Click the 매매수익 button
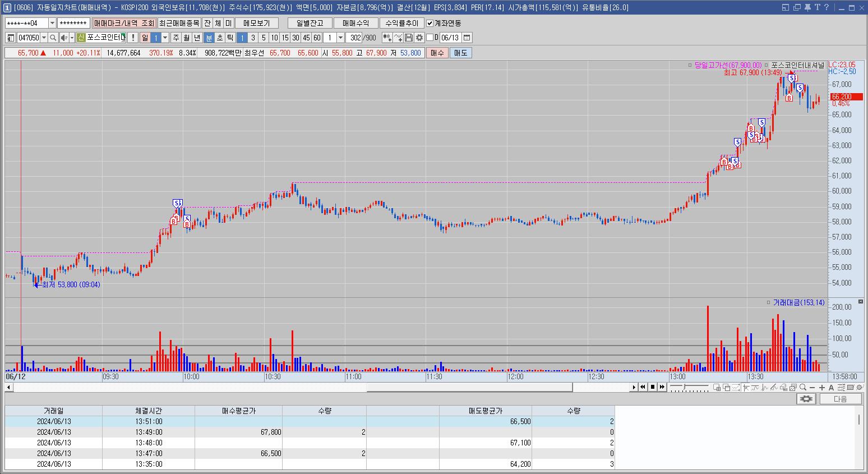 click(355, 23)
